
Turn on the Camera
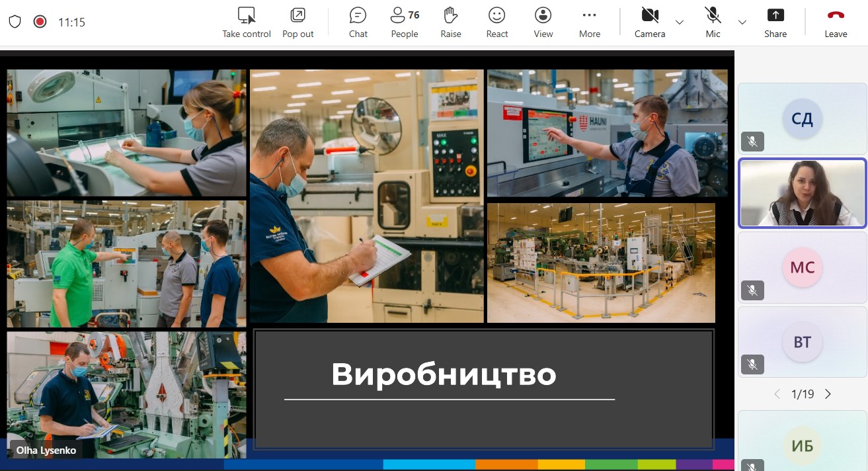point(650,22)
